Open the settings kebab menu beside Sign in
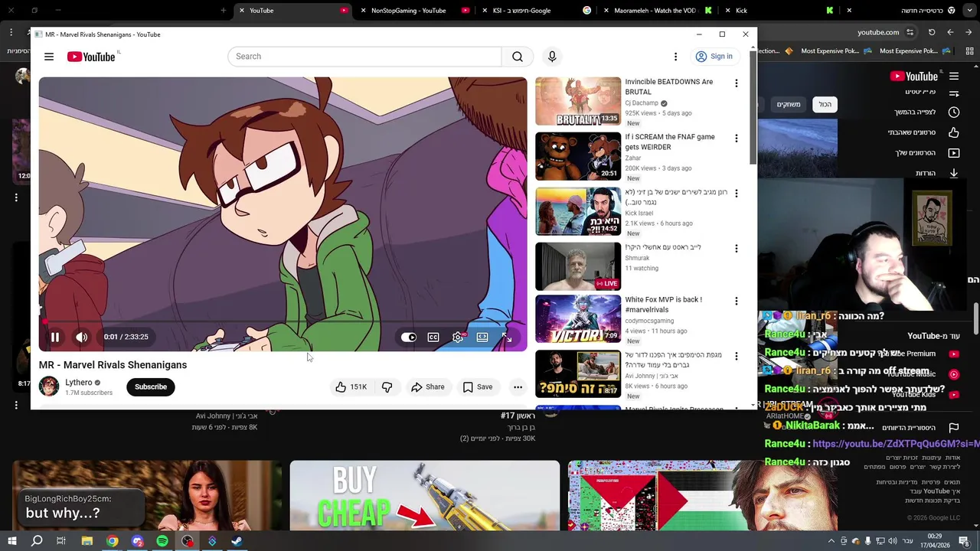This screenshot has height=551, width=980. coord(675,57)
